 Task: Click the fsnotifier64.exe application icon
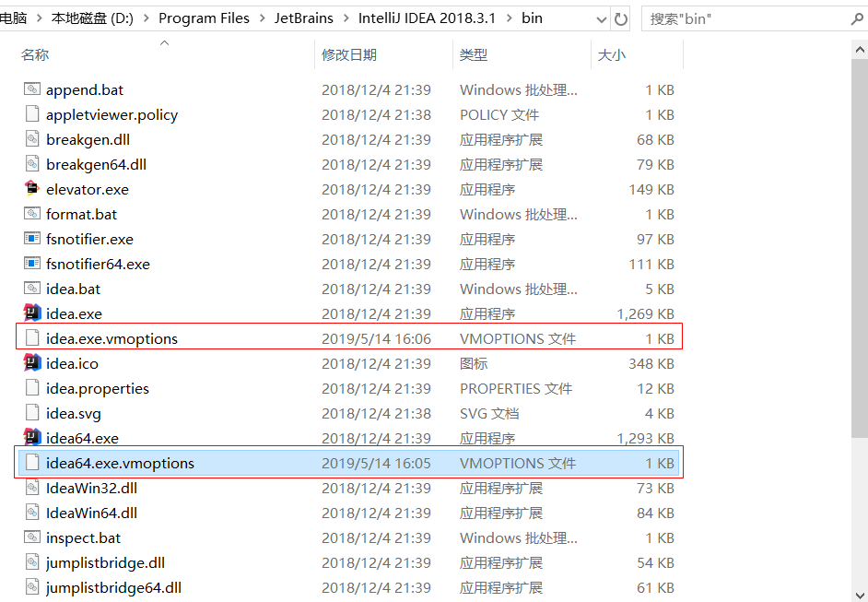(x=32, y=264)
